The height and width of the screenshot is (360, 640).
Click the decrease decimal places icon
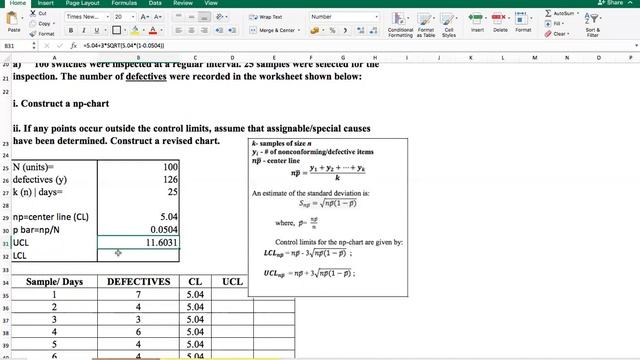pyautogui.click(x=373, y=31)
